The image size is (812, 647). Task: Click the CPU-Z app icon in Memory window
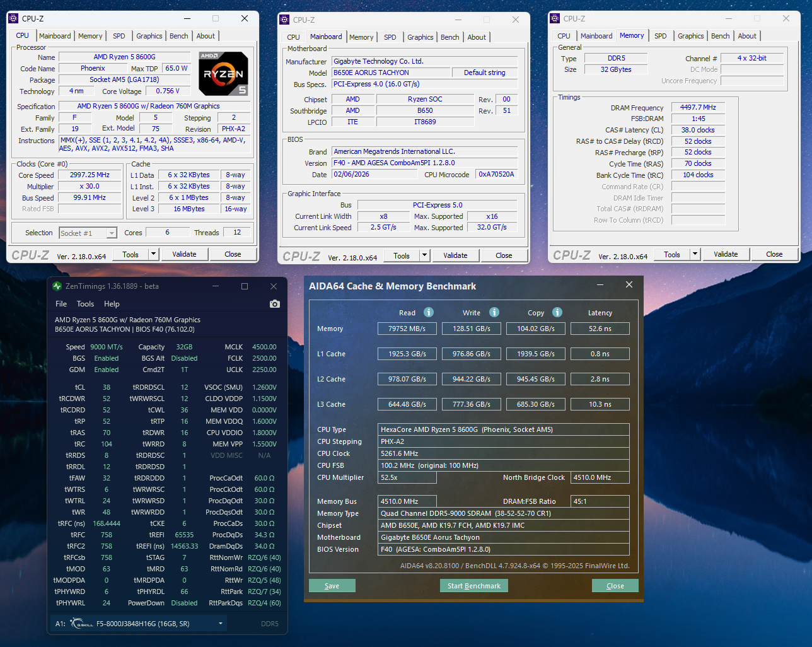555,19
